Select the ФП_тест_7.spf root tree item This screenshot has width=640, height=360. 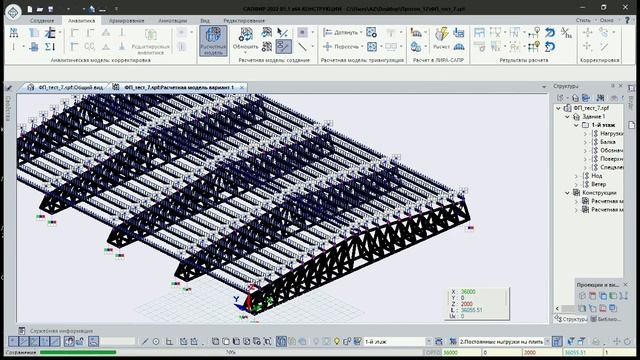tap(591, 108)
